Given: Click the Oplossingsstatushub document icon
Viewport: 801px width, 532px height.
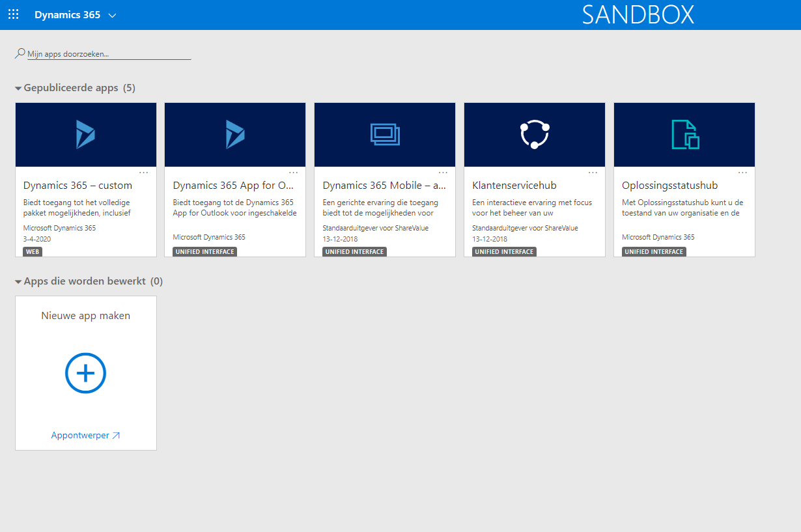Looking at the screenshot, I should pos(684,135).
